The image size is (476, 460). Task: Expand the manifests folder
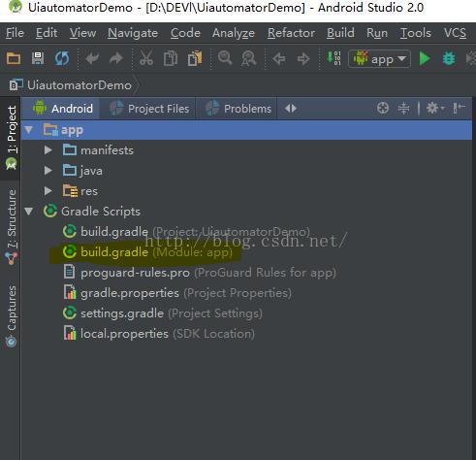coord(48,150)
